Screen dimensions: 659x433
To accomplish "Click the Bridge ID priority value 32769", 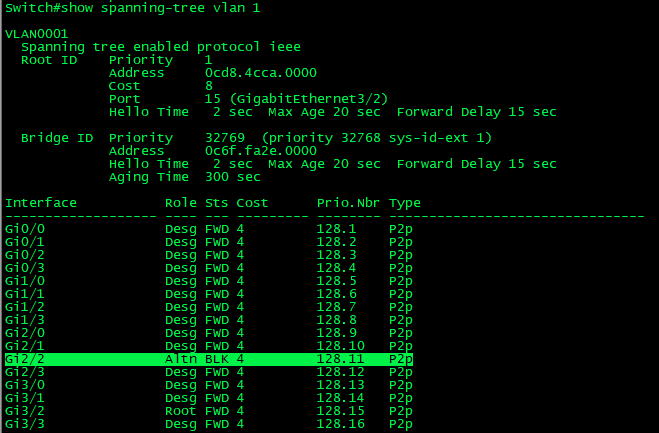I will [x=225, y=138].
